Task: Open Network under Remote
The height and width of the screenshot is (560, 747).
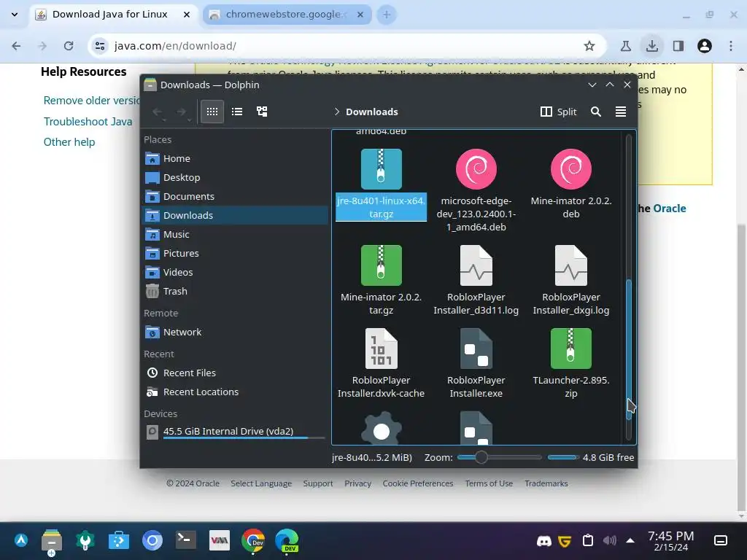Action: tap(235, 332)
